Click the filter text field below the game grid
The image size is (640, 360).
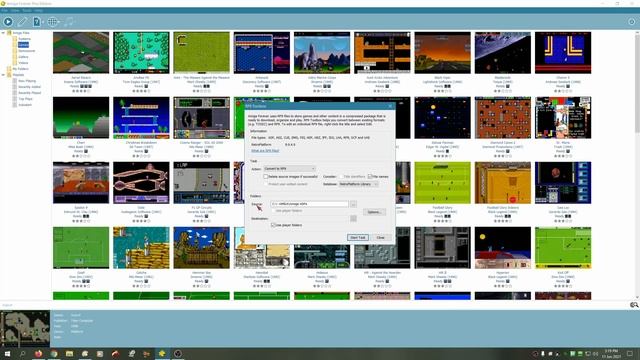(x=314, y=305)
